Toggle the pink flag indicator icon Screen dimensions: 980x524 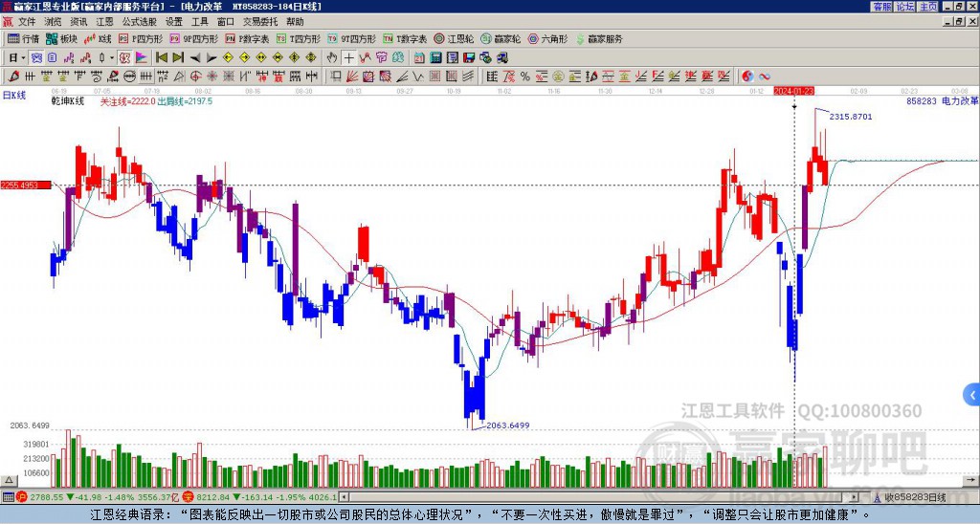[142, 58]
